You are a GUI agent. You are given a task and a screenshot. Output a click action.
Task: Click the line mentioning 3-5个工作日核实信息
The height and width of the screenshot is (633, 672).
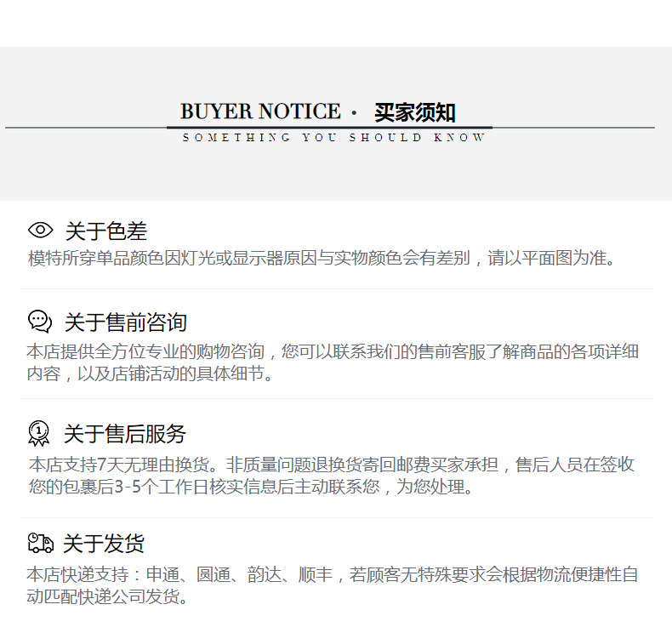(251, 487)
